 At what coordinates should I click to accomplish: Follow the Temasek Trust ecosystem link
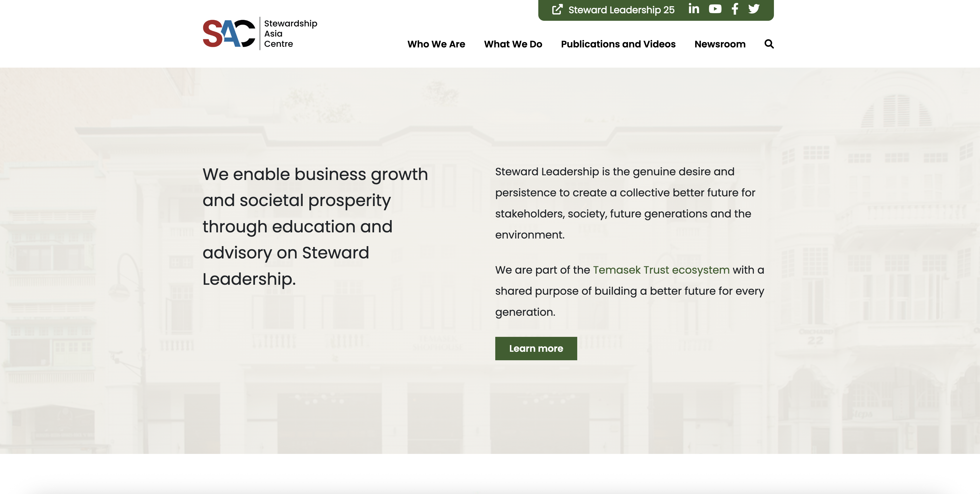[x=661, y=270]
